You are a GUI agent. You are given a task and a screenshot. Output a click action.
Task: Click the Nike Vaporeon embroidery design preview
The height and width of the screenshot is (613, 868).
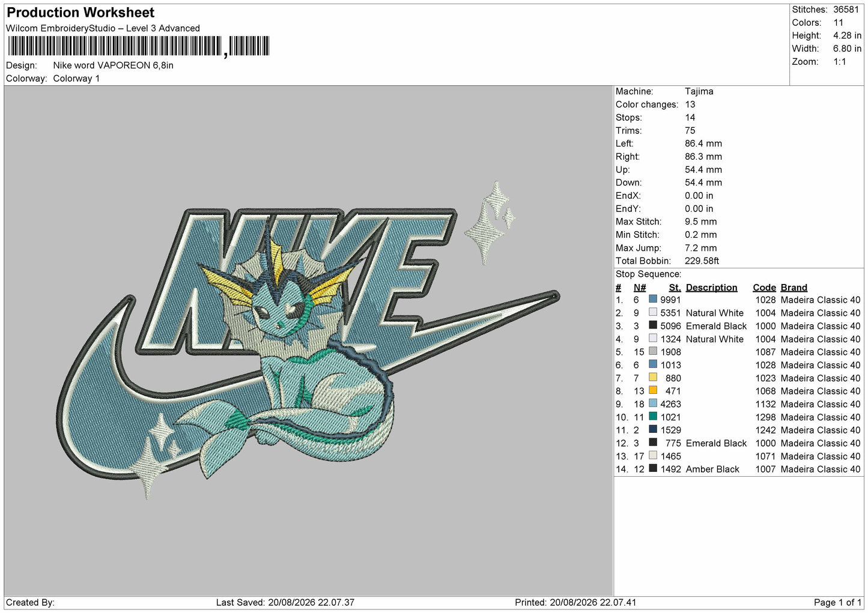tap(309, 340)
